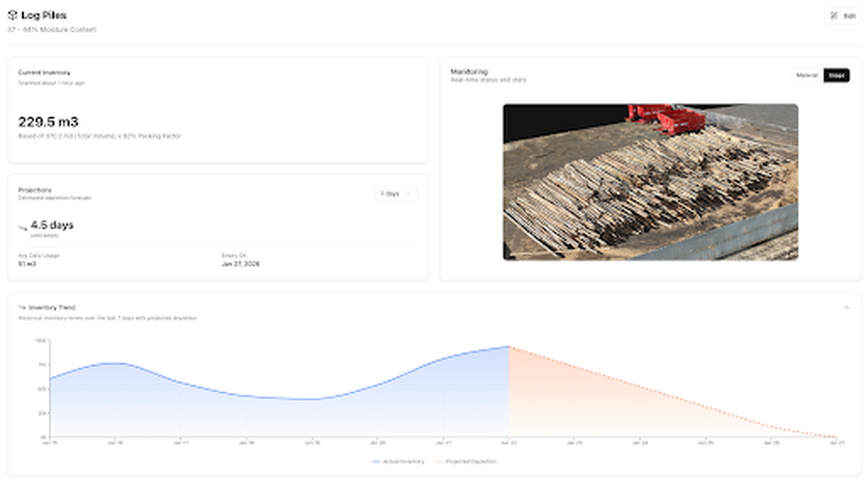Click the Log Piles cube icon

point(12,15)
